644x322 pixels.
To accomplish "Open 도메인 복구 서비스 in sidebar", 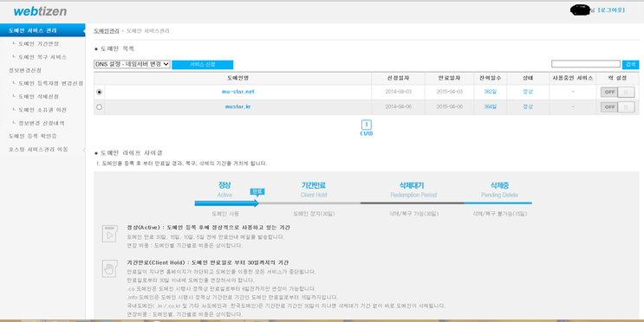I will tap(42, 57).
